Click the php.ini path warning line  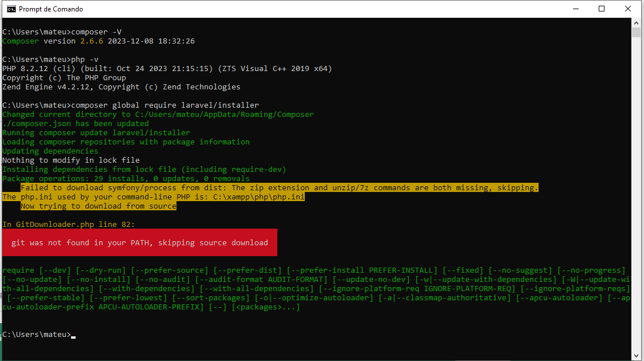coord(154,197)
